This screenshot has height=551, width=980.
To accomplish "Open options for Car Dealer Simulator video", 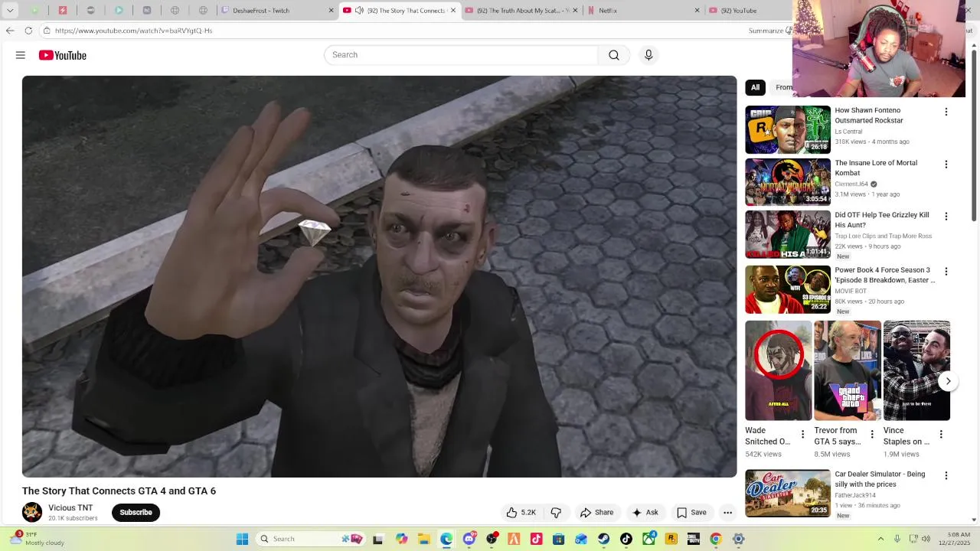I will point(946,476).
